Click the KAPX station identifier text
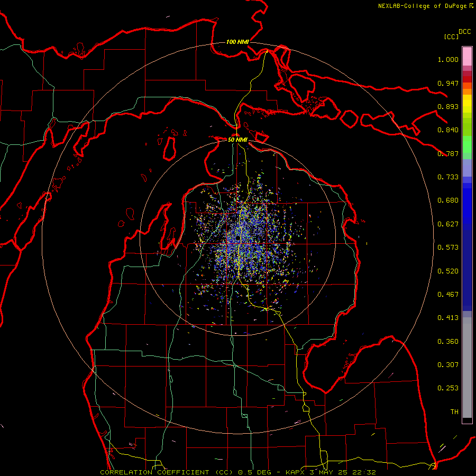 [296, 472]
